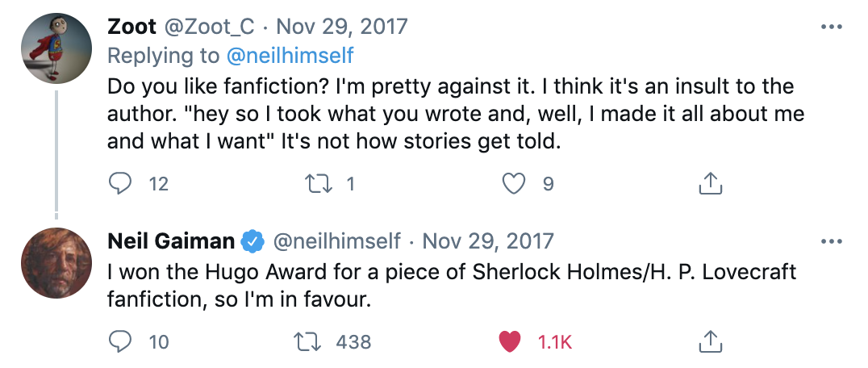Open Zoot's profile picture
Image resolution: width=868 pixels, height=368 pixels.
tap(55, 47)
